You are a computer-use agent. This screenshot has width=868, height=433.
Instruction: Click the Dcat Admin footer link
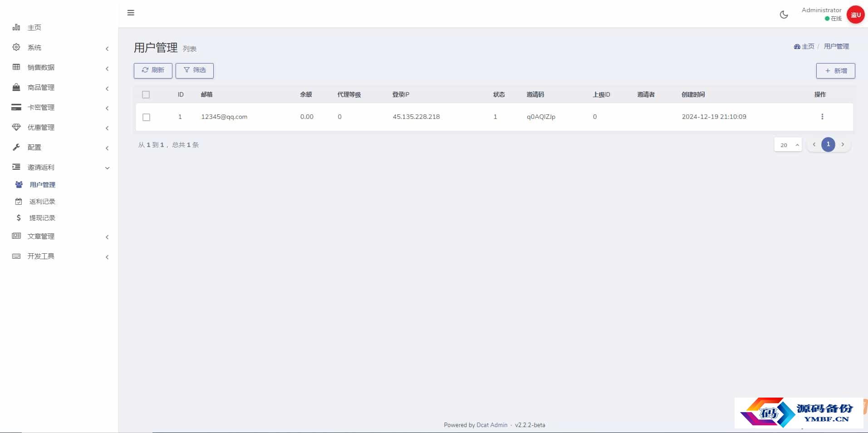(x=492, y=425)
